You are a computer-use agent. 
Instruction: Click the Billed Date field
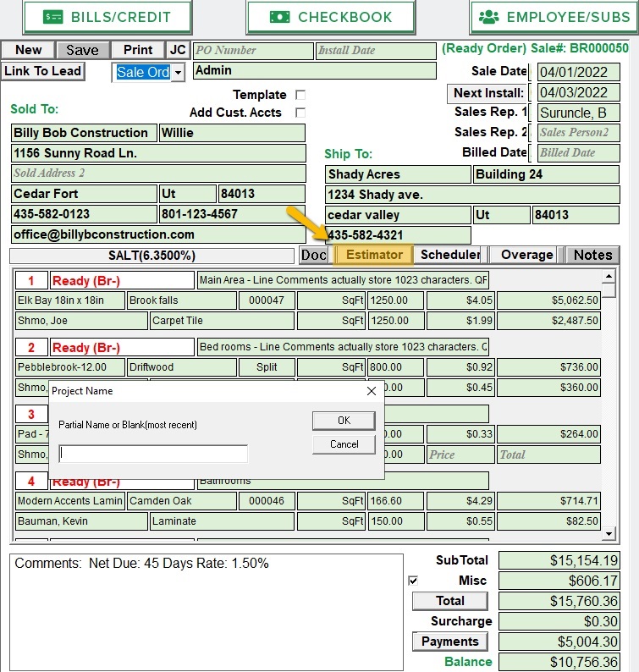pos(578,152)
